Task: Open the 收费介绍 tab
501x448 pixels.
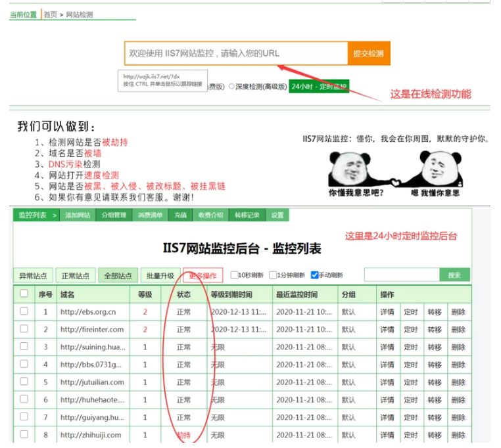Action: point(210,215)
